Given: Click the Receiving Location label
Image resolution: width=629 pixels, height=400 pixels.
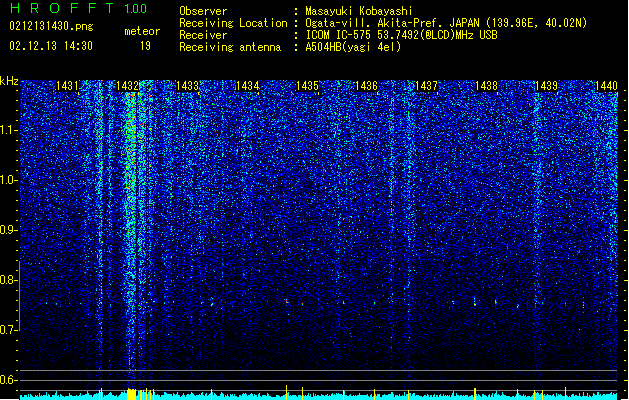Looking at the screenshot, I should coord(233,23).
